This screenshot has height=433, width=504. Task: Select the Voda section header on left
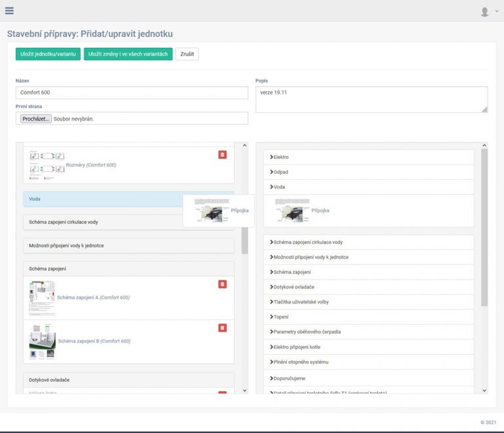coord(98,199)
